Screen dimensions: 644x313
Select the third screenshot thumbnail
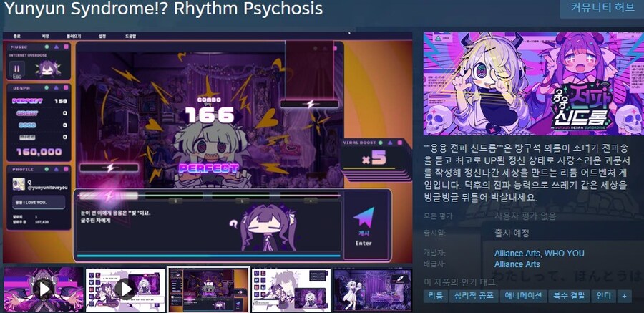(x=208, y=288)
